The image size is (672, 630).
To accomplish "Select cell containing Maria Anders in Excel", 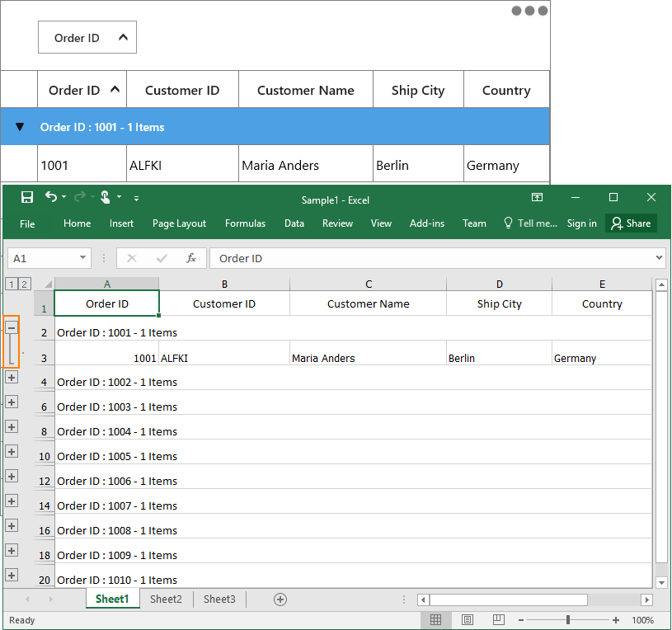I will [368, 353].
